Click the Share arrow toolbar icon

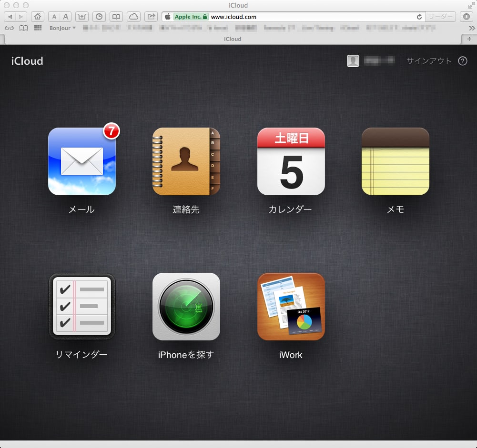pos(151,17)
